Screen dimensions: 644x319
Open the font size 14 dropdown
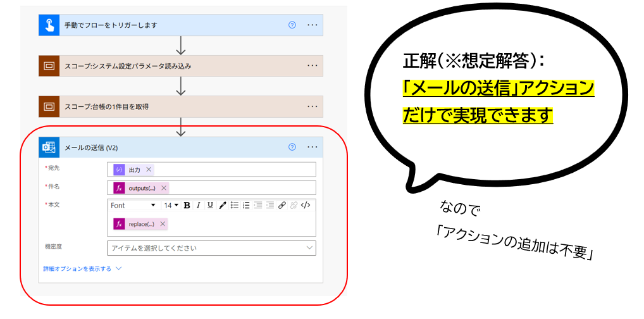[x=171, y=205]
